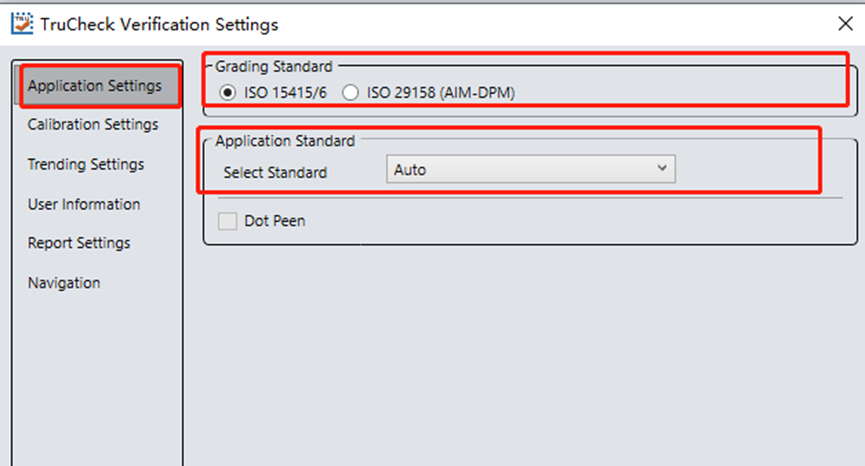
Task: Switch to Calibration Settings
Action: click(x=93, y=125)
